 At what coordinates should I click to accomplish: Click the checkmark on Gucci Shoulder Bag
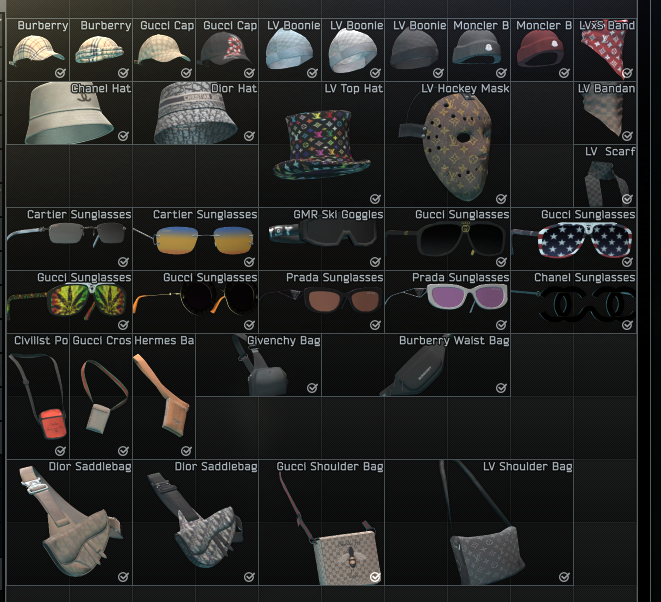click(375, 577)
